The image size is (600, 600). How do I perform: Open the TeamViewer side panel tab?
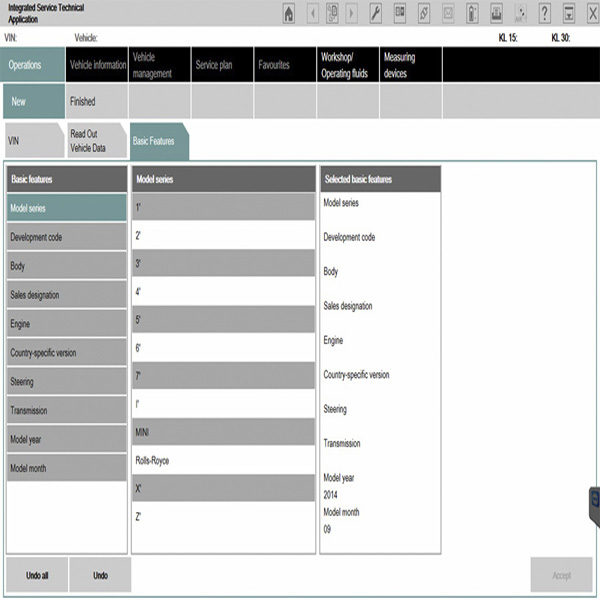point(594,502)
